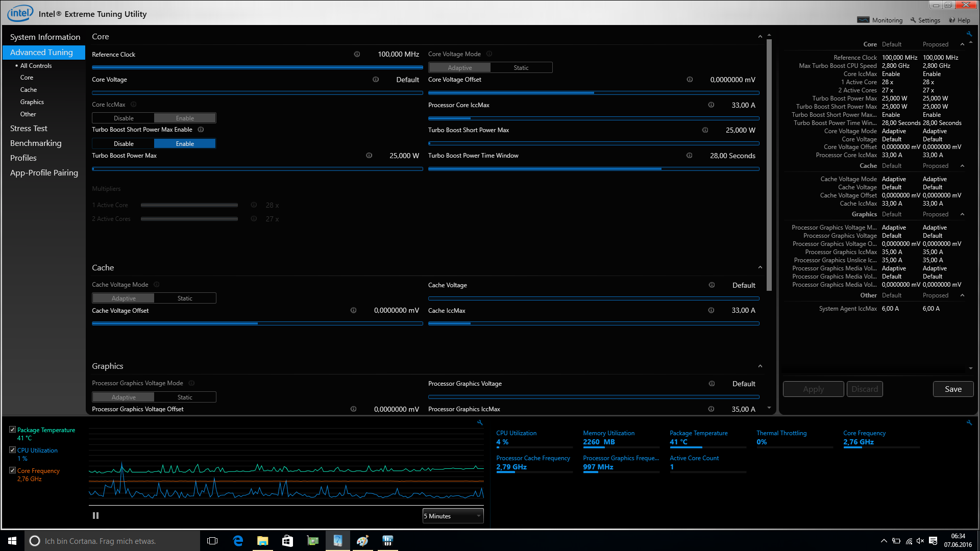Open Benchmarking in sidebar
This screenshot has width=980, height=551.
[36, 143]
